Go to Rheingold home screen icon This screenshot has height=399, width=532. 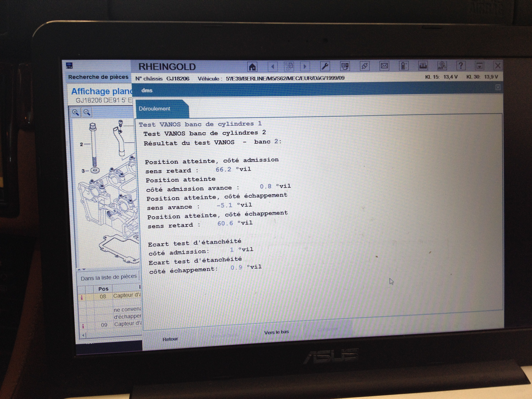252,66
